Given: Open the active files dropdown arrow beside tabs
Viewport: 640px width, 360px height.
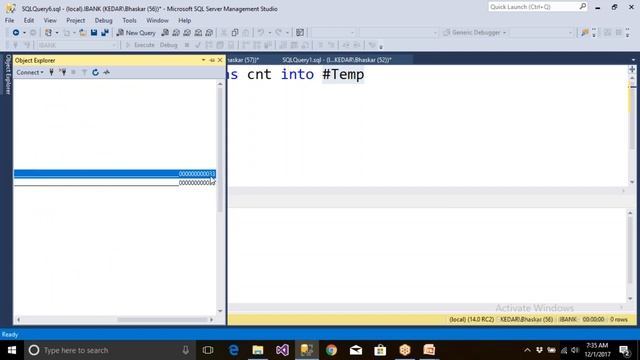Looking at the screenshot, I should (x=633, y=60).
